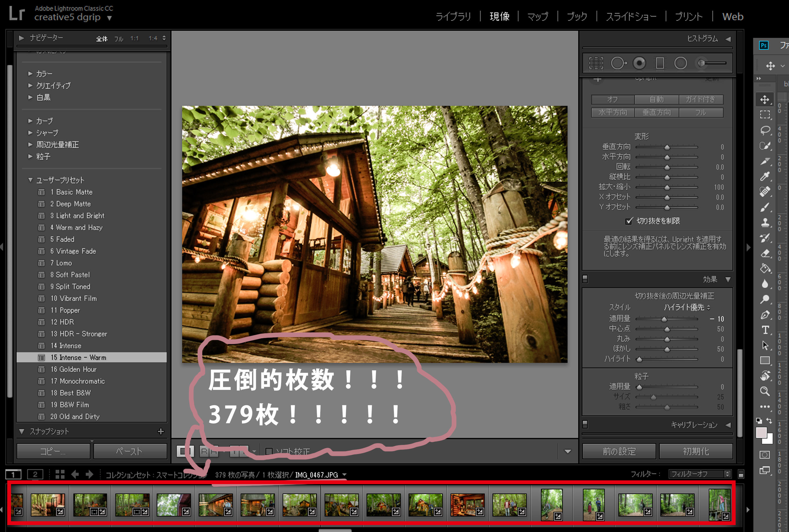Select the Crop Overlay tool icon

(596, 64)
